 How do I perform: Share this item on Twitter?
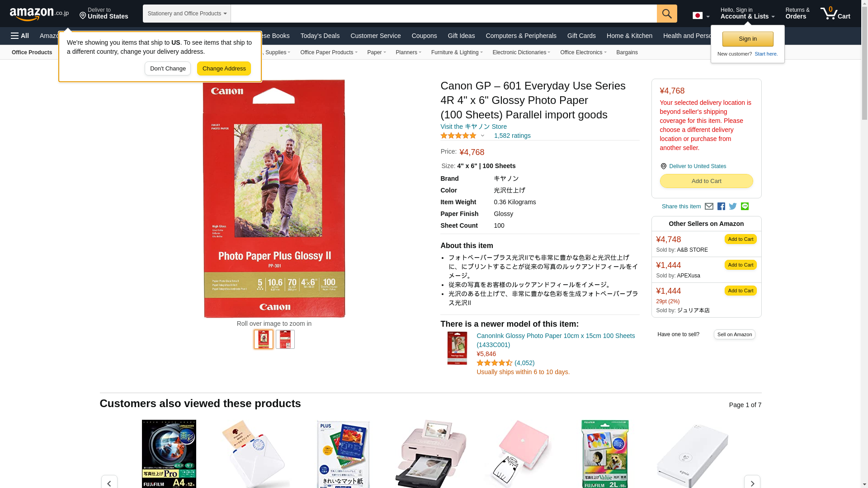[733, 206]
